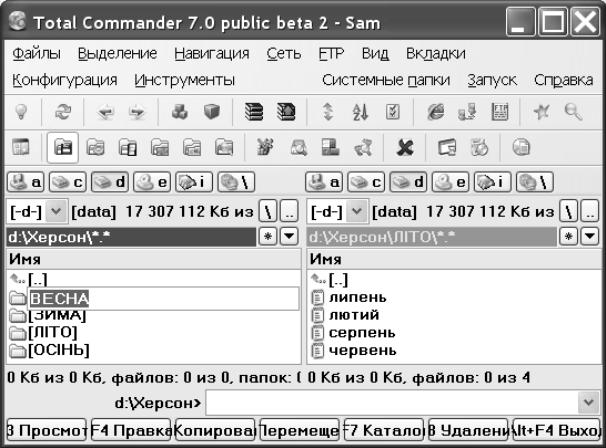Select the [ЛІТО] folder in left panel
This screenshot has width=606, height=448.
[x=53, y=332]
